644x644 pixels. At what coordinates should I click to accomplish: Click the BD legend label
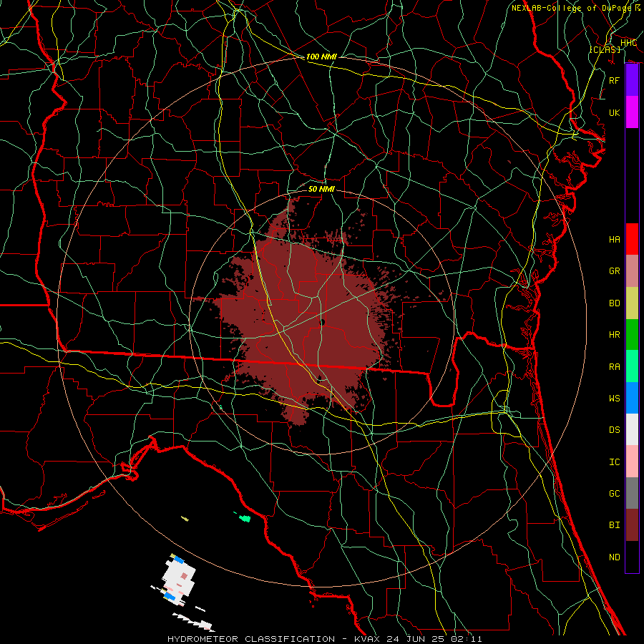pyautogui.click(x=615, y=303)
